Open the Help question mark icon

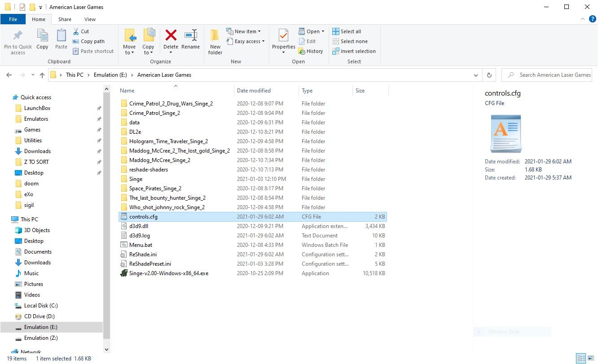(592, 19)
